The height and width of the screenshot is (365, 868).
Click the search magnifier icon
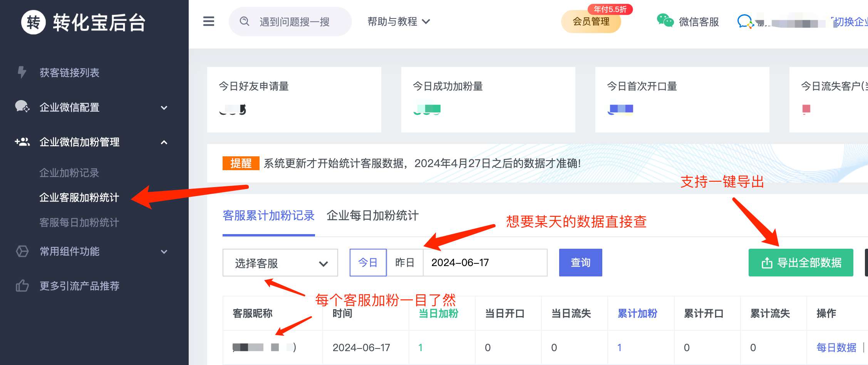[245, 22]
